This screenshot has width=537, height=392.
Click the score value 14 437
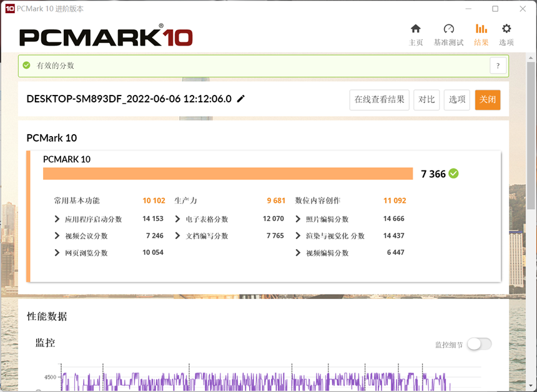(x=394, y=235)
